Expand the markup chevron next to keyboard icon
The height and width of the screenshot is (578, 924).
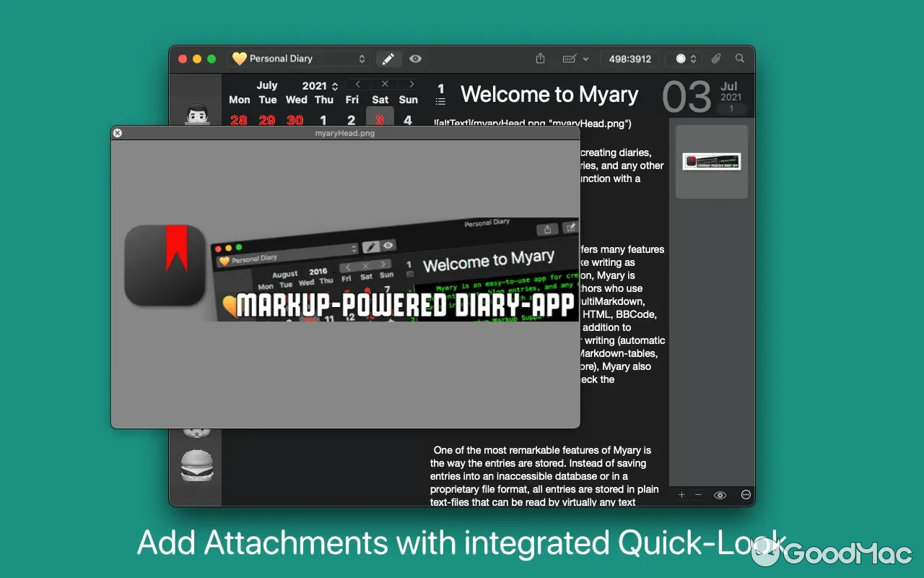coord(586,59)
